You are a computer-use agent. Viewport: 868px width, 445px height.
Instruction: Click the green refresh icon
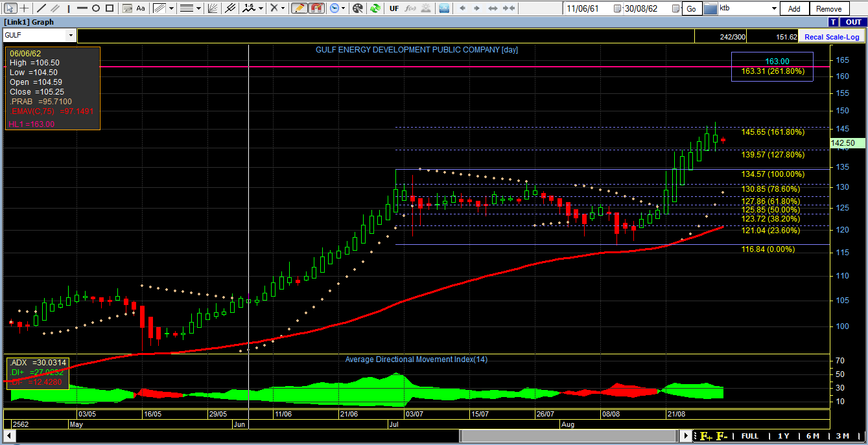point(375,8)
